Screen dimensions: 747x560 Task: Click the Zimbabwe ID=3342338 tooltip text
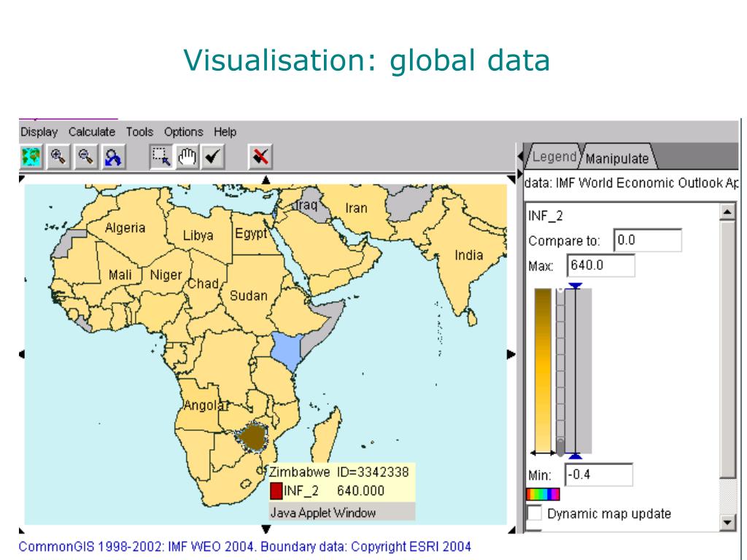(338, 472)
